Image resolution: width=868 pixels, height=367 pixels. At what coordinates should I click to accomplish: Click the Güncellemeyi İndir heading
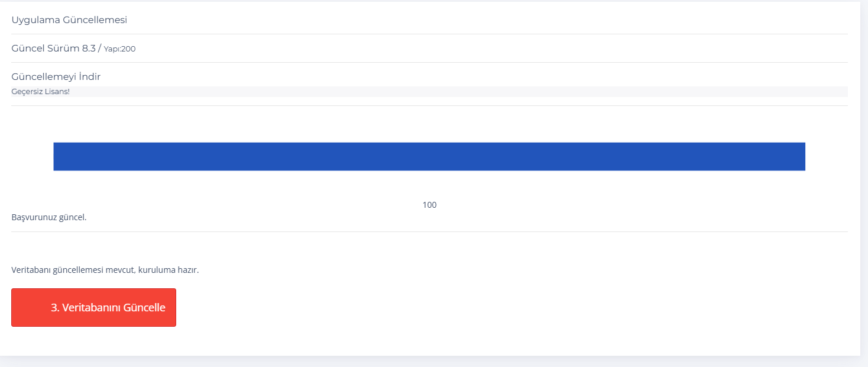point(56,76)
